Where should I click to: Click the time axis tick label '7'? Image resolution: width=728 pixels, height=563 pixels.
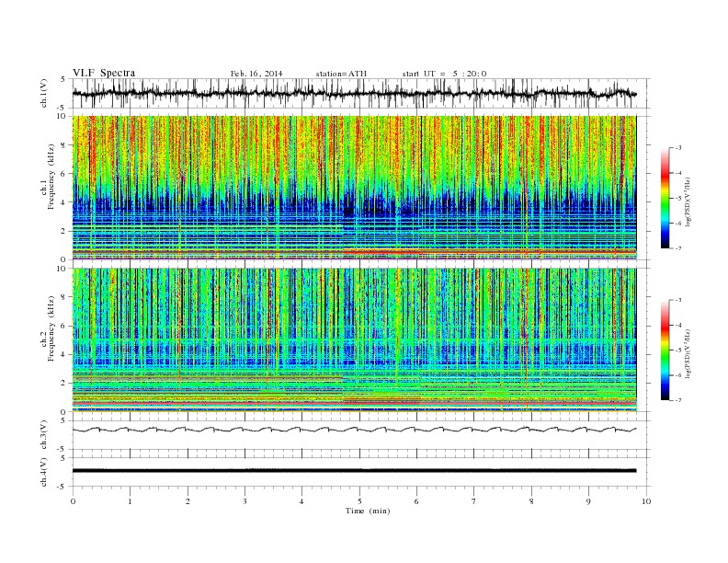click(474, 501)
